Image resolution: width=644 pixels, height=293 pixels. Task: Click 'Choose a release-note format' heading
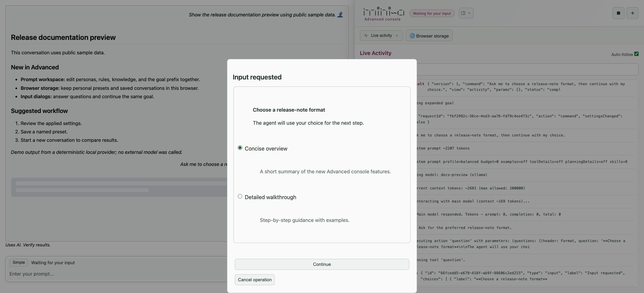click(x=289, y=110)
